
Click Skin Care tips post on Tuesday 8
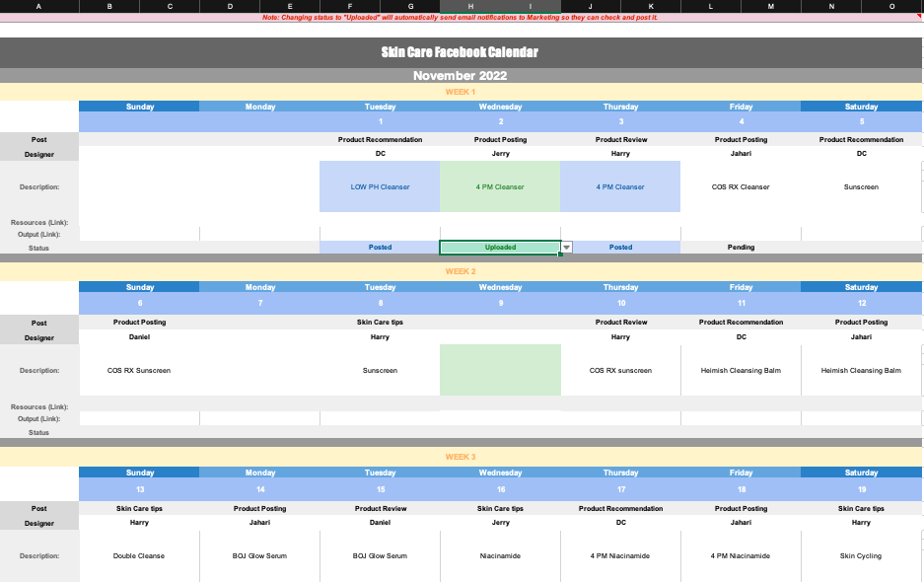pos(380,323)
